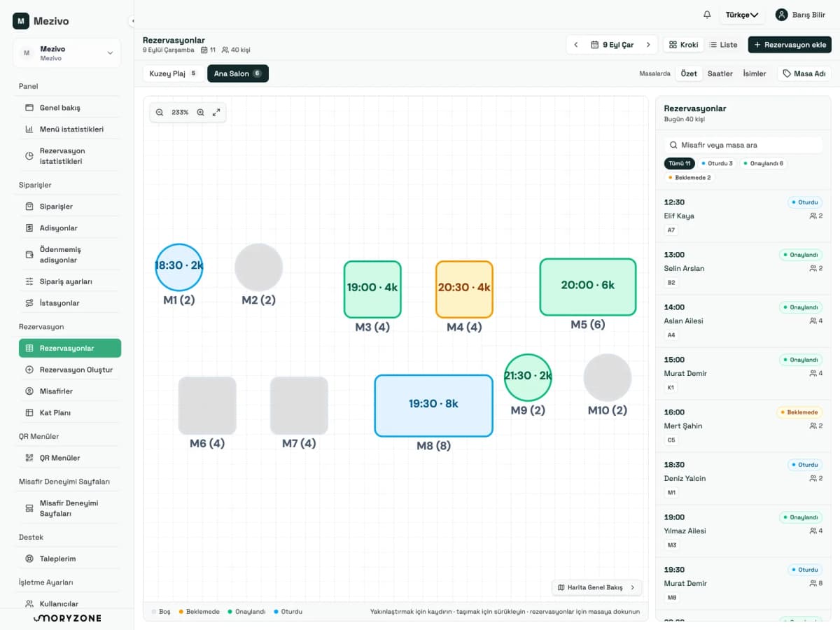The width and height of the screenshot is (840, 630).
Task: Open QR Menüler page
Action: (x=69, y=458)
